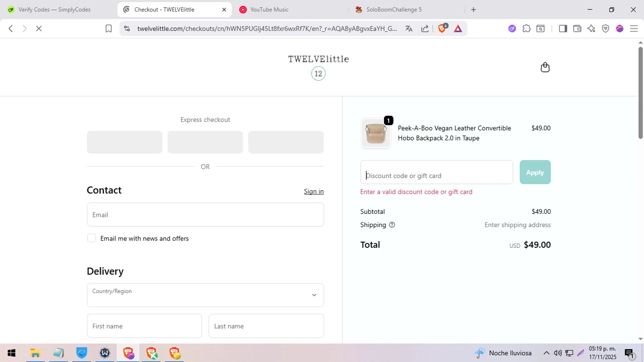Screen dimensions: 644x362
Task: Click the translate page icon
Action: pos(409,28)
